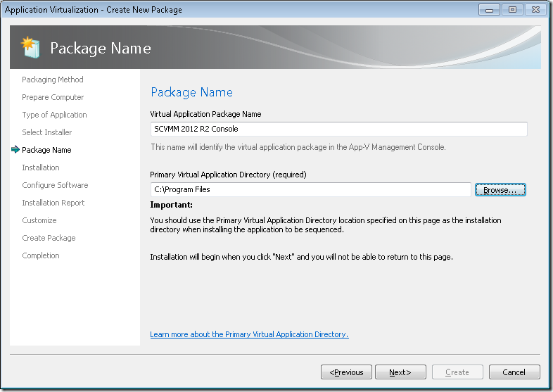This screenshot has width=553, height=392.
Task: Select the Package Name step in sidebar
Action: tap(46, 150)
